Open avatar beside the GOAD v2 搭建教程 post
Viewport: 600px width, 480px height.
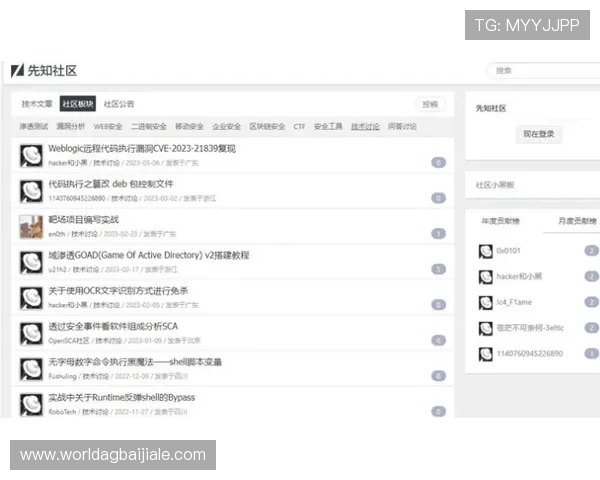[x=31, y=263]
